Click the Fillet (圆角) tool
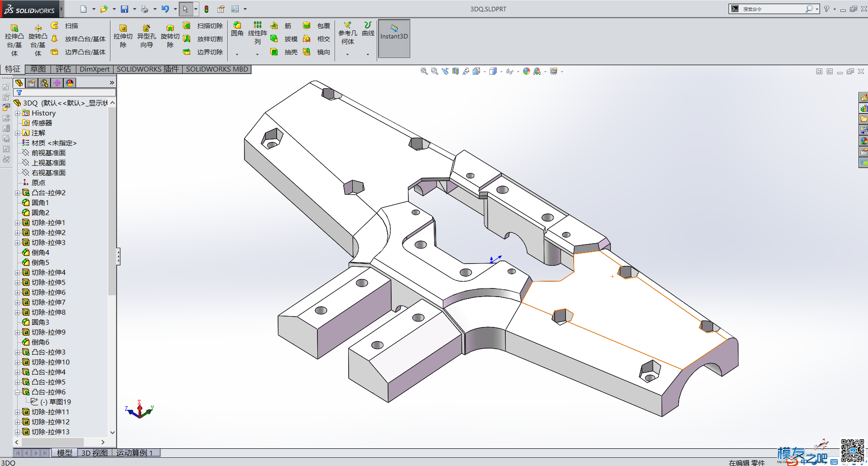The image size is (868, 466). tap(237, 29)
